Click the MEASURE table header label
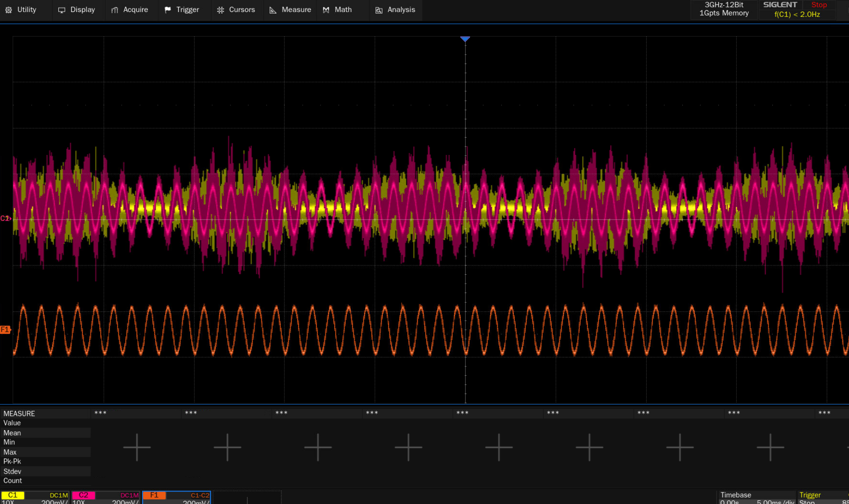849x504 pixels. click(x=19, y=414)
